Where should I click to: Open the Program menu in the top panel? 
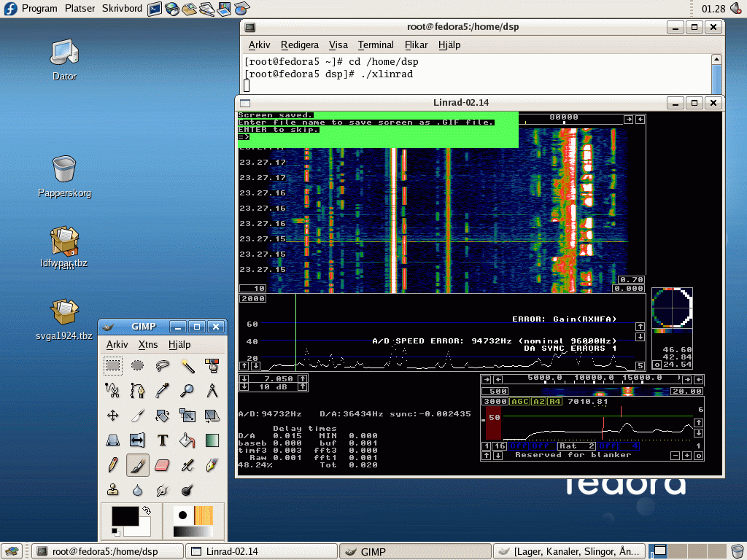(39, 9)
